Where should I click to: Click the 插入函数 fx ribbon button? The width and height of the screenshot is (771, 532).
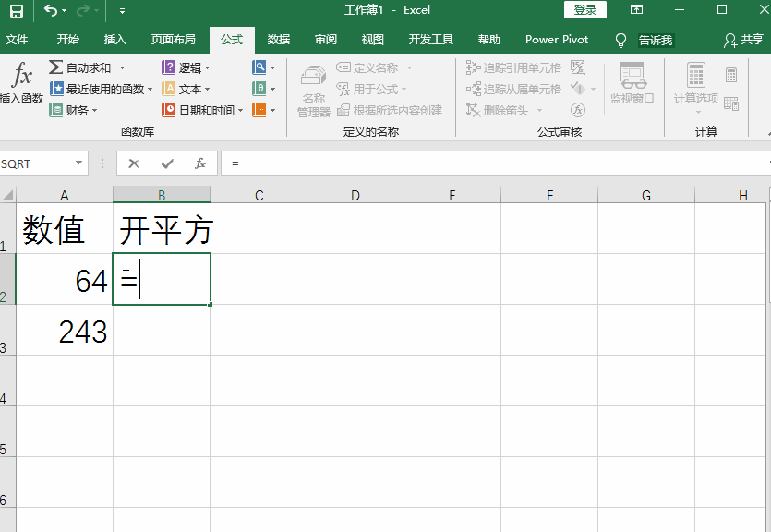pyautogui.click(x=20, y=83)
